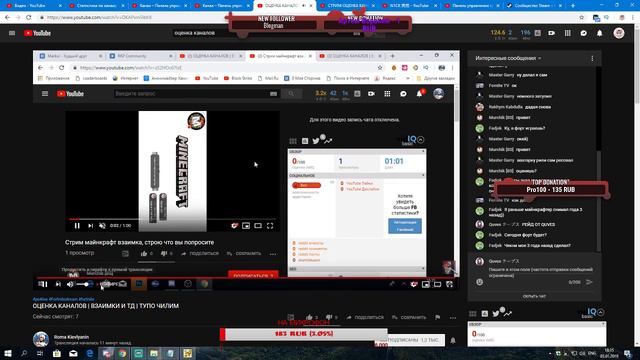Collapse the streamed vidIQ panel chevron next to IQ logo
Screen dimensions: 640x360
click(x=421, y=140)
